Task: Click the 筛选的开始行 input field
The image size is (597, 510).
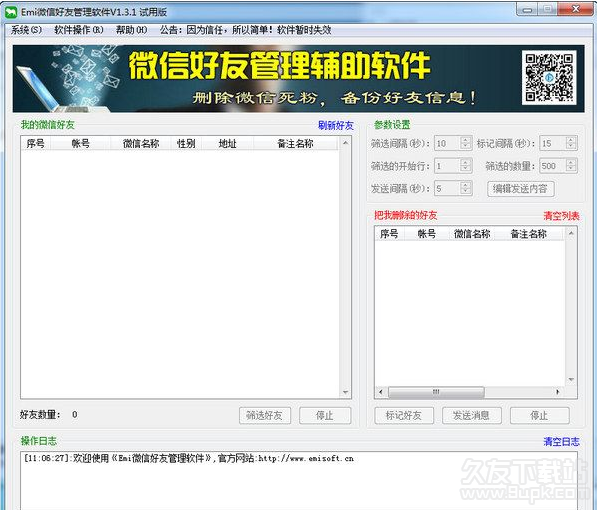Action: tap(447, 166)
